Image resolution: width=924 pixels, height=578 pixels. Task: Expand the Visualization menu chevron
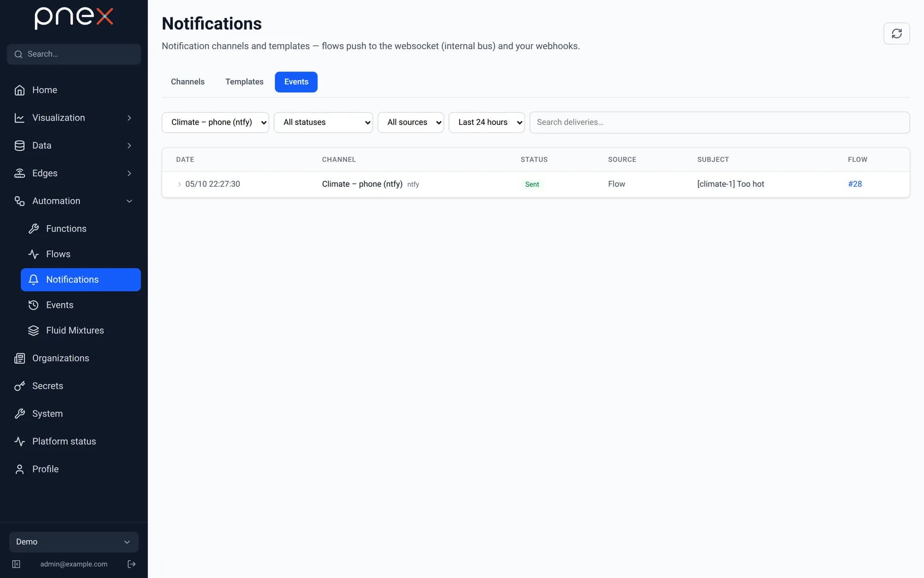(x=129, y=118)
